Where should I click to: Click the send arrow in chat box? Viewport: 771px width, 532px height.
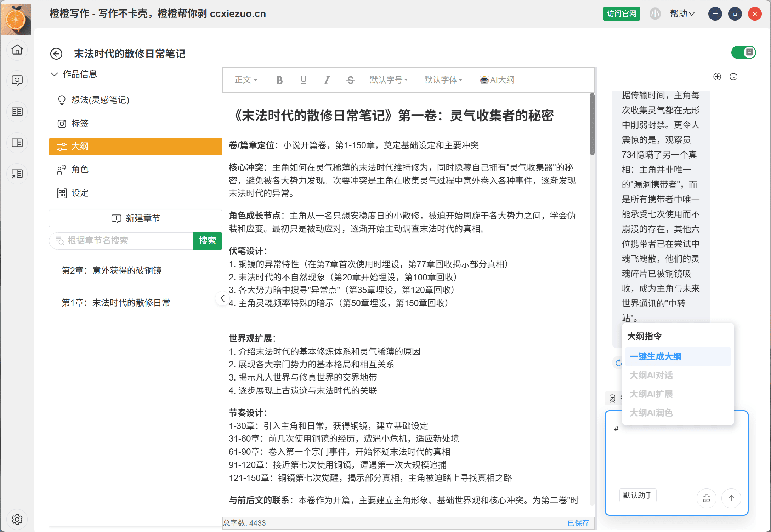731,498
